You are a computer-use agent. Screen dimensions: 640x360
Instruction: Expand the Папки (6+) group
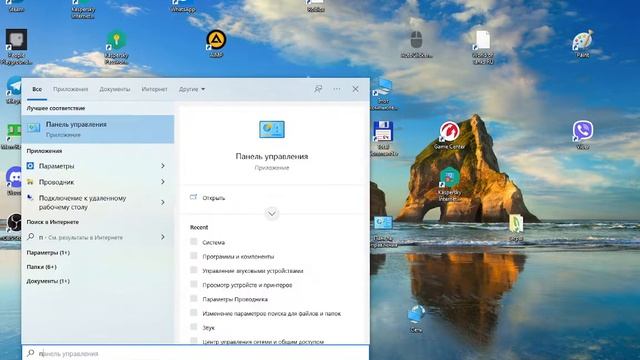(42, 267)
